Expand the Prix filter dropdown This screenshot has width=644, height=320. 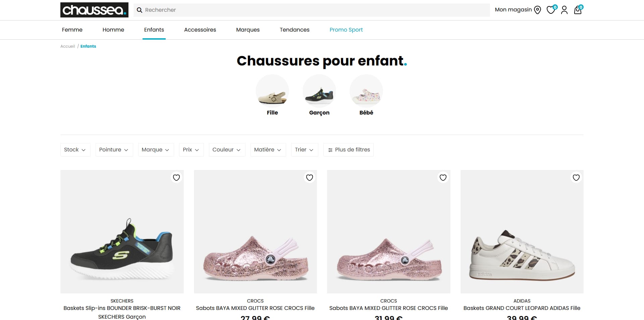[191, 150]
